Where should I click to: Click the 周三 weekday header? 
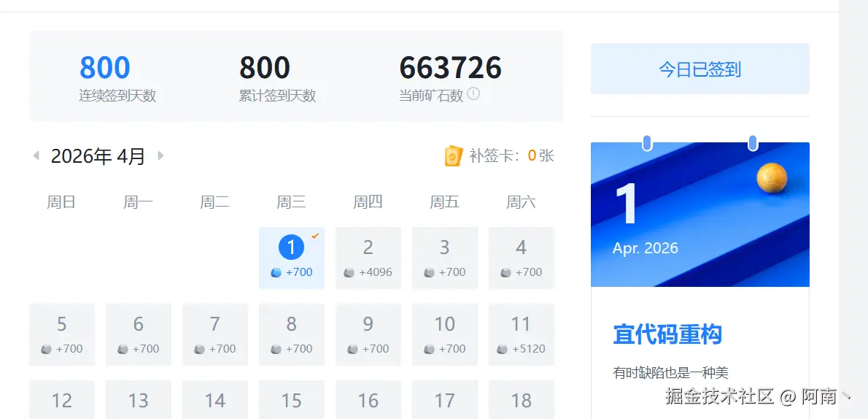coord(291,201)
